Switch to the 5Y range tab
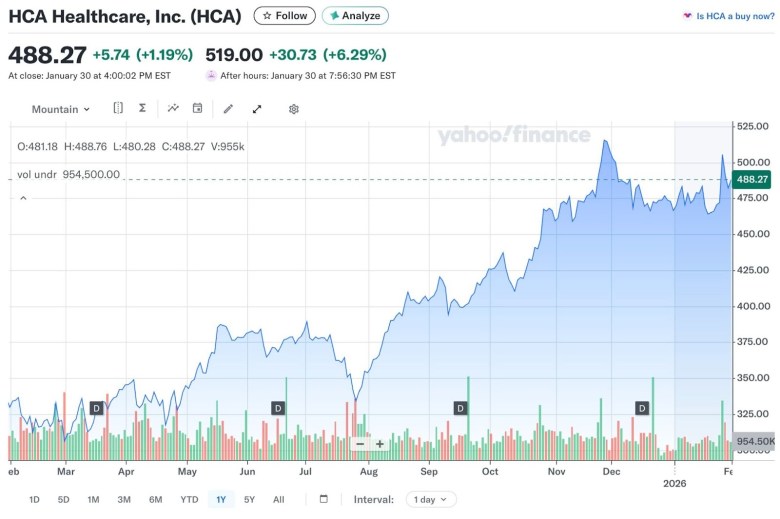 point(249,499)
